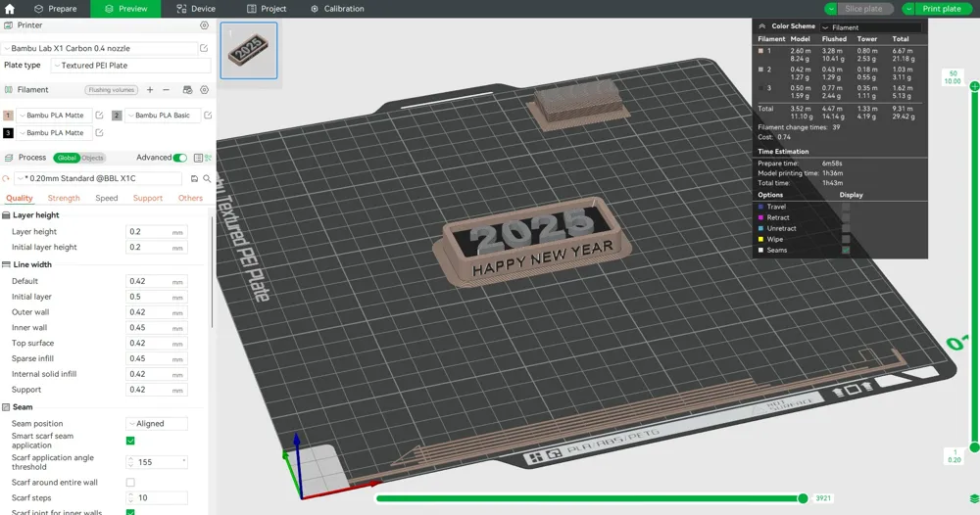Click the Scarf steps value field
980x515 pixels.
pyautogui.click(x=156, y=498)
